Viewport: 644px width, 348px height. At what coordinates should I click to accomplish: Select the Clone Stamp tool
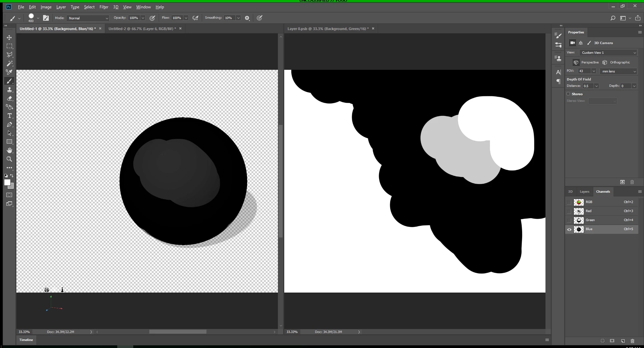9,90
